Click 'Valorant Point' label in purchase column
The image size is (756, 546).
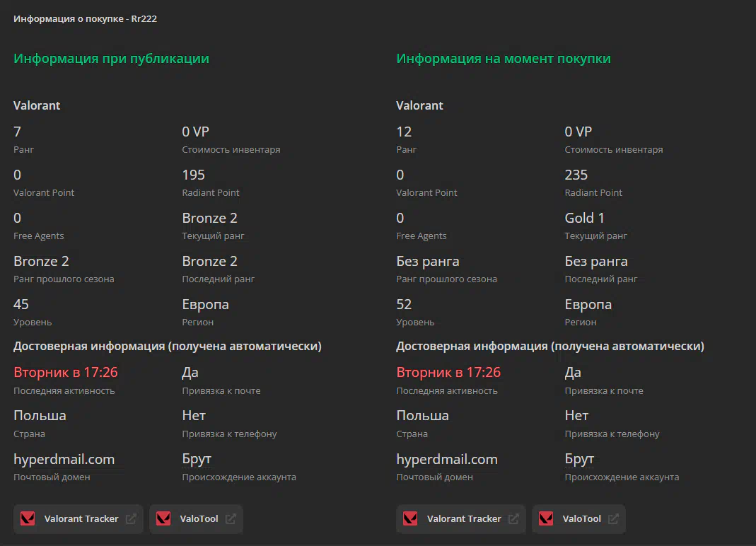point(426,193)
